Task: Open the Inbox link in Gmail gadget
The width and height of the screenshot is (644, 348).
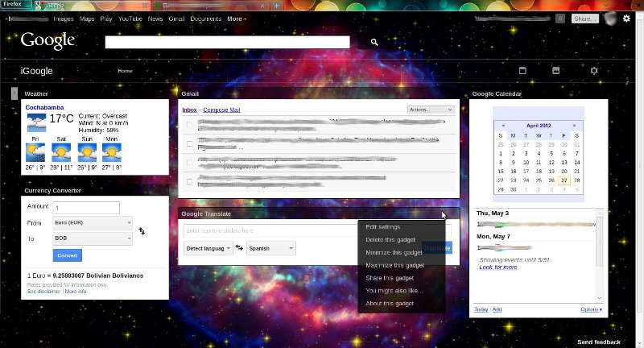Action: [189, 110]
